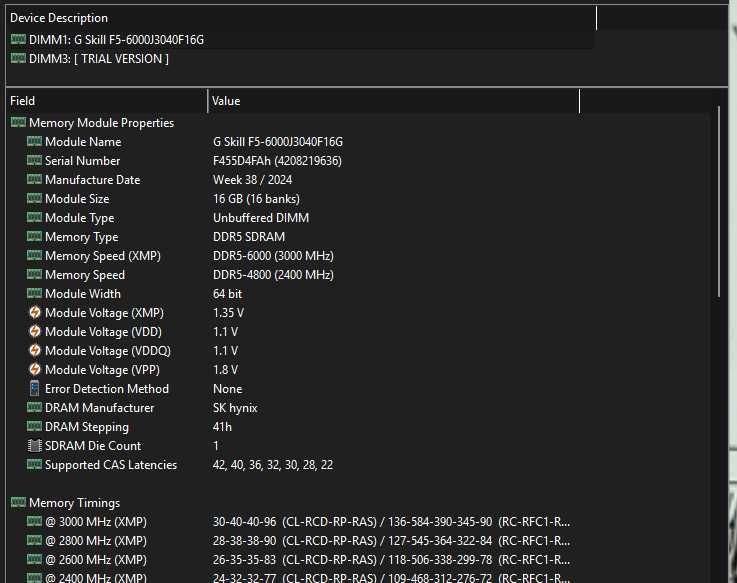Select the CAS latencies 42, 40, 36, 32, 30, 28, 22
The width and height of the screenshot is (737, 583).
(273, 465)
